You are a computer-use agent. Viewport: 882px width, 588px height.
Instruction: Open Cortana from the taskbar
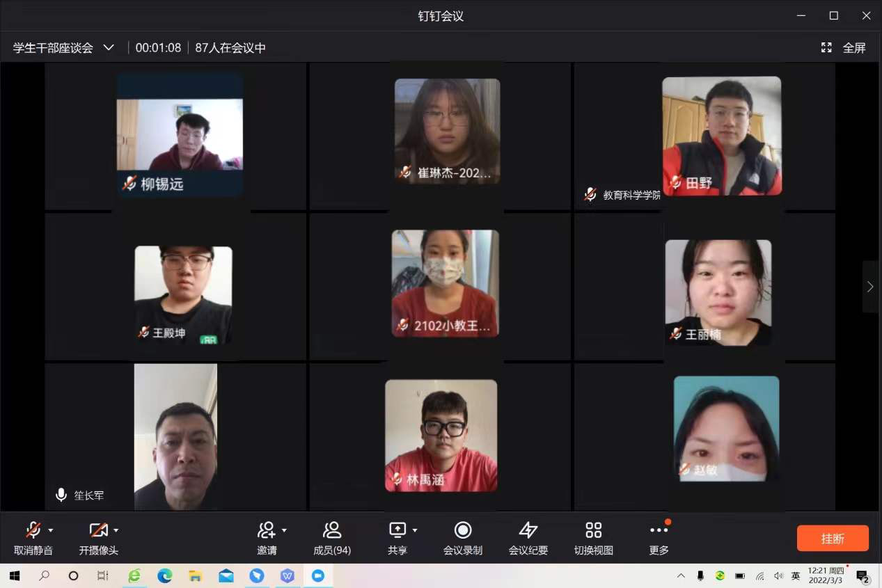tap(73, 575)
